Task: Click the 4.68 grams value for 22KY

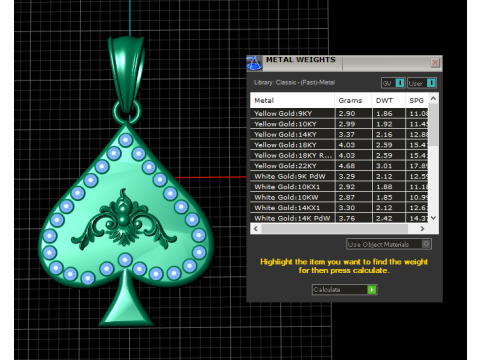Action: pos(347,166)
